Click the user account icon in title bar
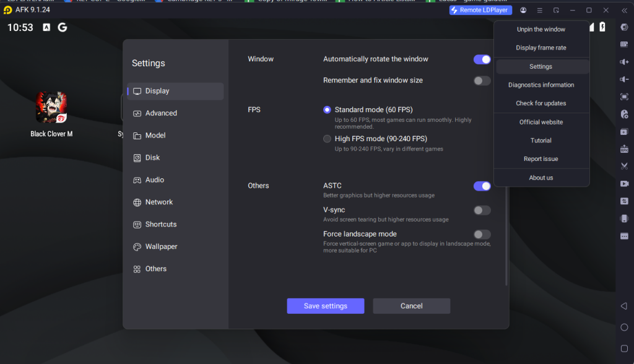The image size is (634, 364). click(523, 11)
